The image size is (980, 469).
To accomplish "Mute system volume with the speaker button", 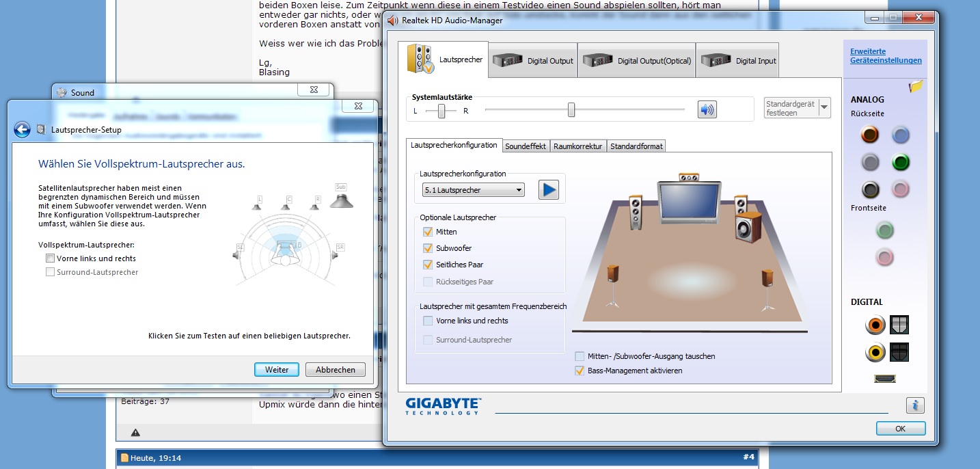I will click(707, 109).
